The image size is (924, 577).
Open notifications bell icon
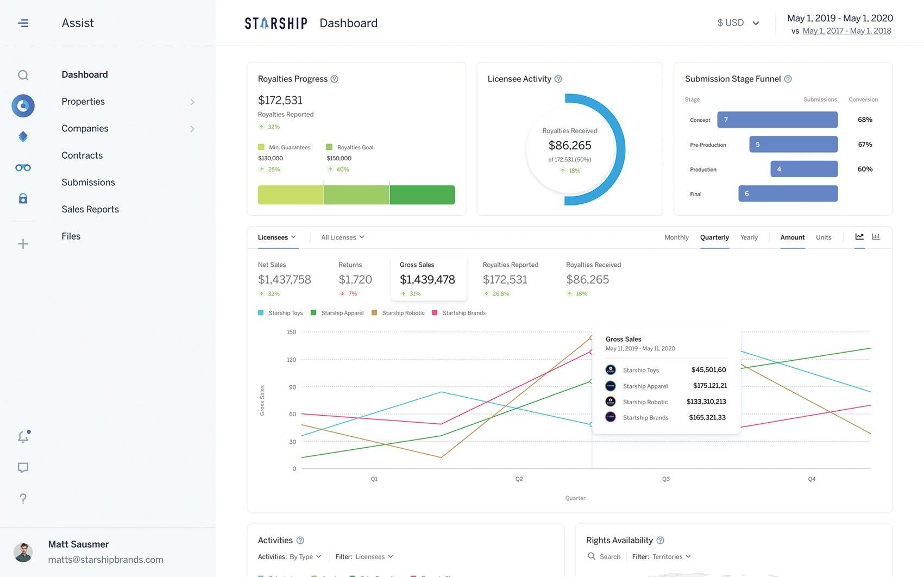click(23, 436)
